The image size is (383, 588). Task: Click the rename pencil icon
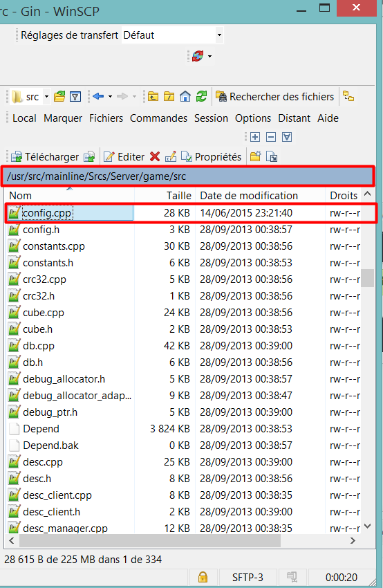click(x=171, y=156)
